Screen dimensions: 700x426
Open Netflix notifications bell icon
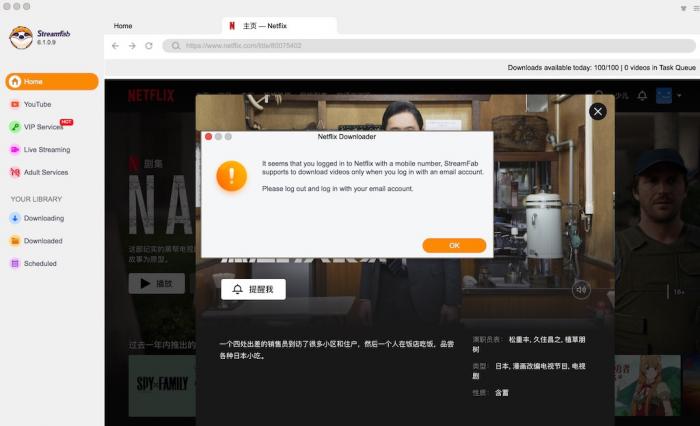pos(642,96)
